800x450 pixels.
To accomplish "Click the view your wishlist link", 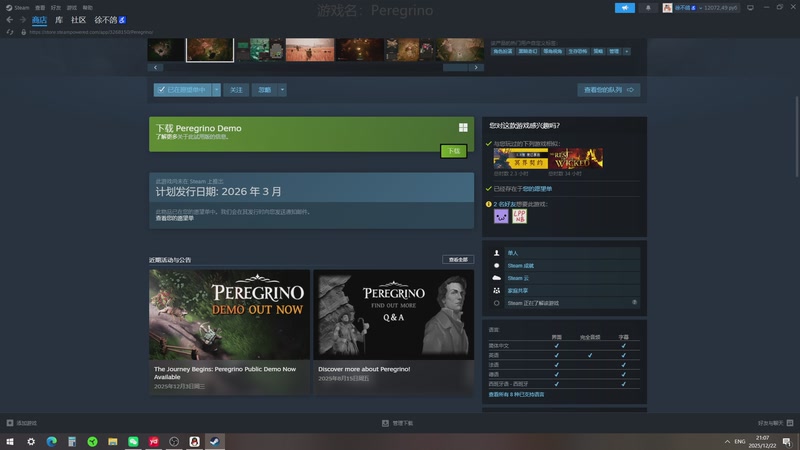I will coord(175,218).
